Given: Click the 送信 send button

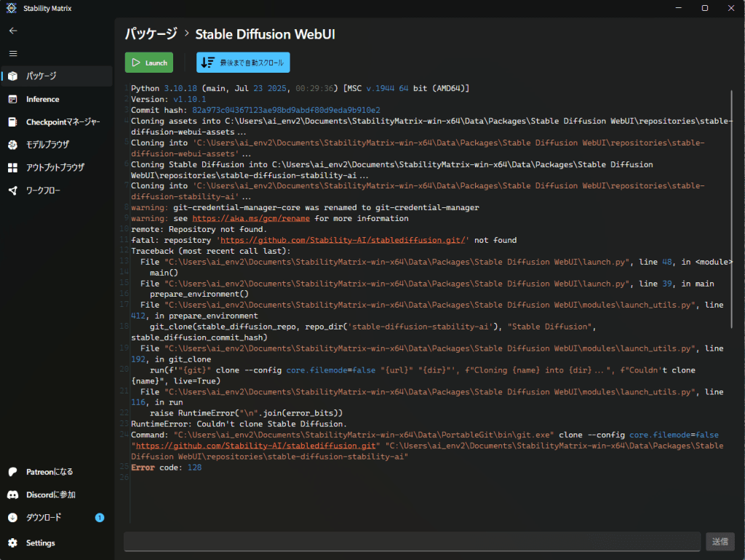Looking at the screenshot, I should tap(720, 542).
